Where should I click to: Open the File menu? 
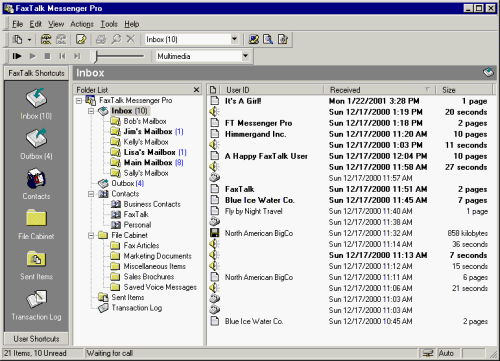(x=17, y=24)
